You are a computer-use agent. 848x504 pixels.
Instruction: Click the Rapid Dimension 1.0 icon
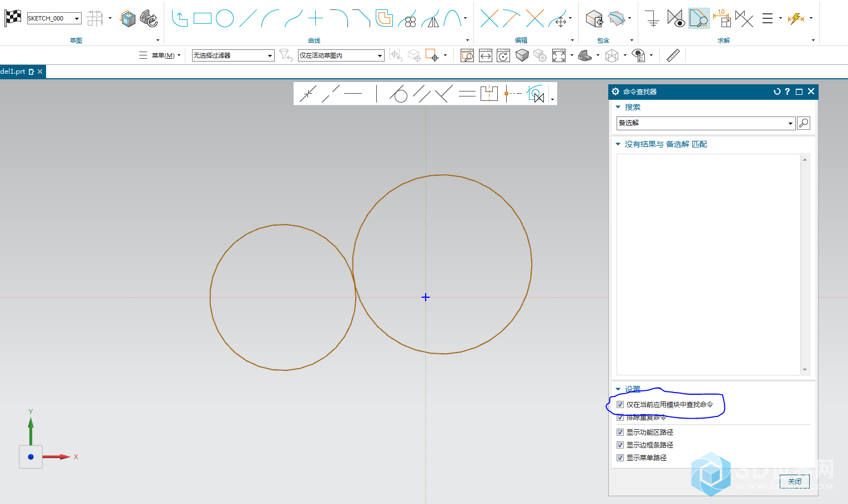(x=722, y=18)
